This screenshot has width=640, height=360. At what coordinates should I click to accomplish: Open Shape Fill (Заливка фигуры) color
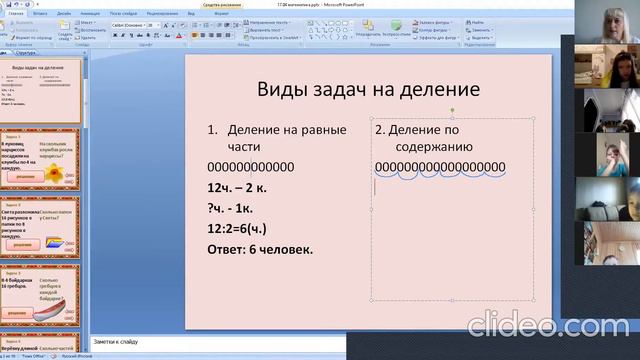pos(433,22)
